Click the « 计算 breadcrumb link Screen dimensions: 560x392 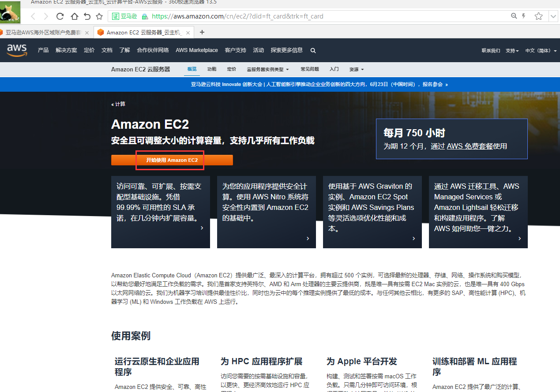point(118,104)
